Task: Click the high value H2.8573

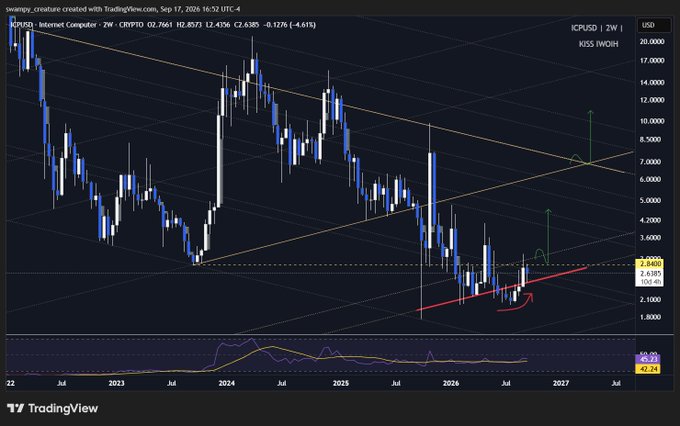Action: 189,25
